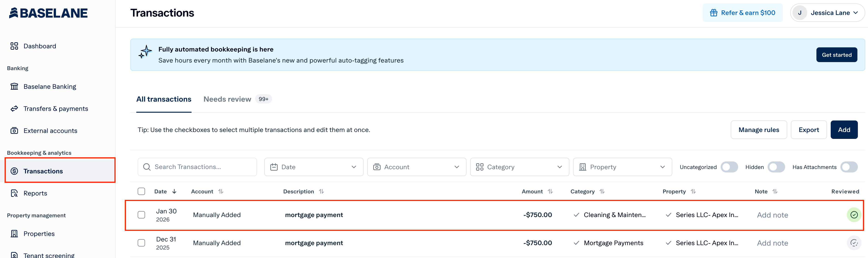Open the Category filter dropdown

pos(519,166)
